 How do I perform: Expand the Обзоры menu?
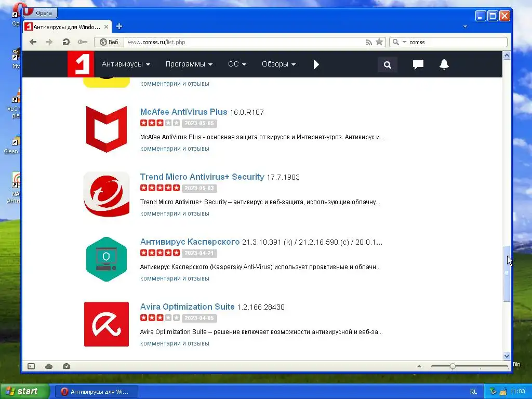278,64
